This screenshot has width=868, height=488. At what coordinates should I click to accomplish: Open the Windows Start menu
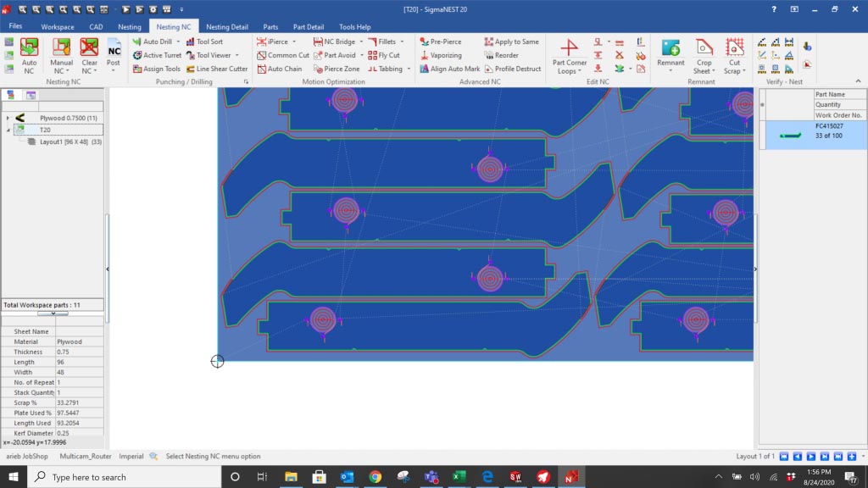[14, 476]
